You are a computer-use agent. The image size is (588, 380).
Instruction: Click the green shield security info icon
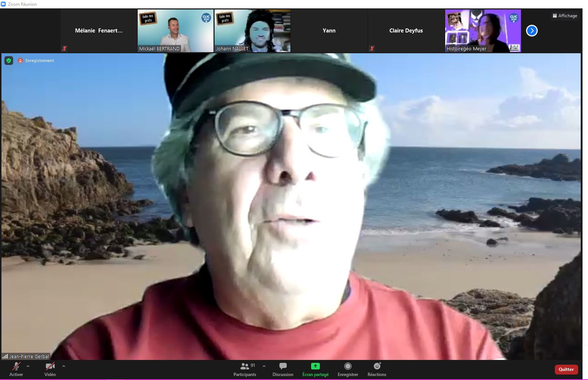(9, 61)
